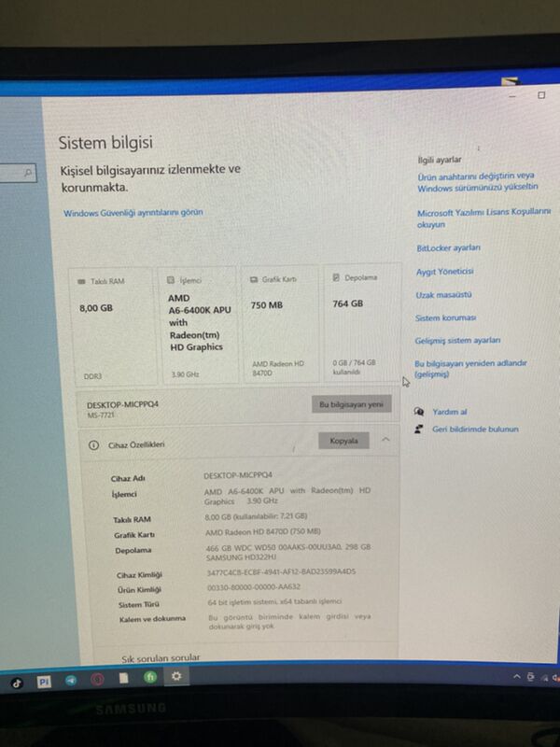Open TikTok from the taskbar
Image resolution: width=560 pixels, height=747 pixels.
click(x=17, y=684)
